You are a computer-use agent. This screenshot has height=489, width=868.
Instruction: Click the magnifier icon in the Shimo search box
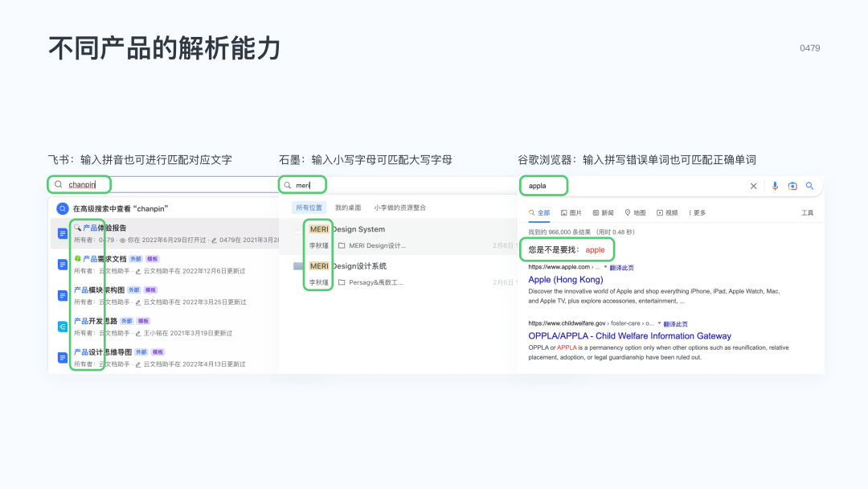click(287, 185)
